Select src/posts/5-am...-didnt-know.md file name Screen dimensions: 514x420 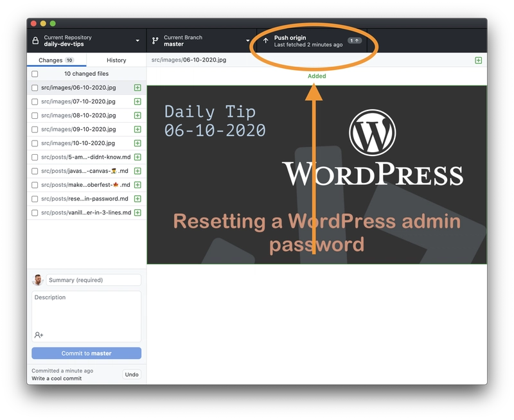pos(86,157)
